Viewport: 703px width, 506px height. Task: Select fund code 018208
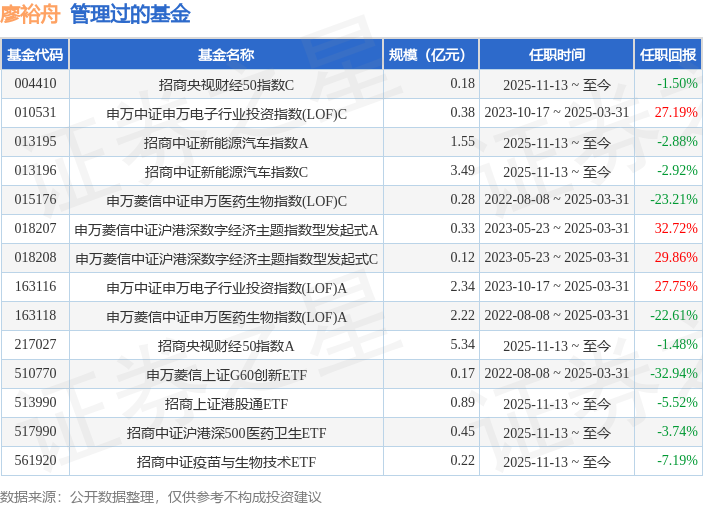(35, 257)
